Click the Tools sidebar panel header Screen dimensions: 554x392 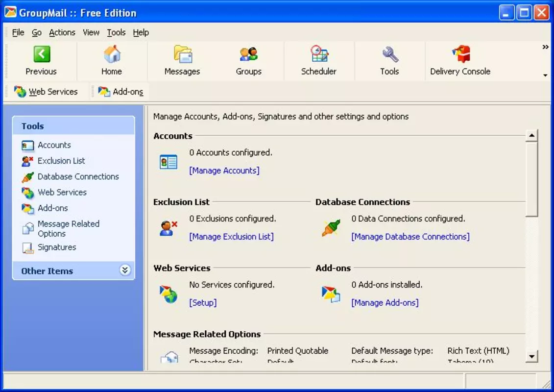pos(73,126)
